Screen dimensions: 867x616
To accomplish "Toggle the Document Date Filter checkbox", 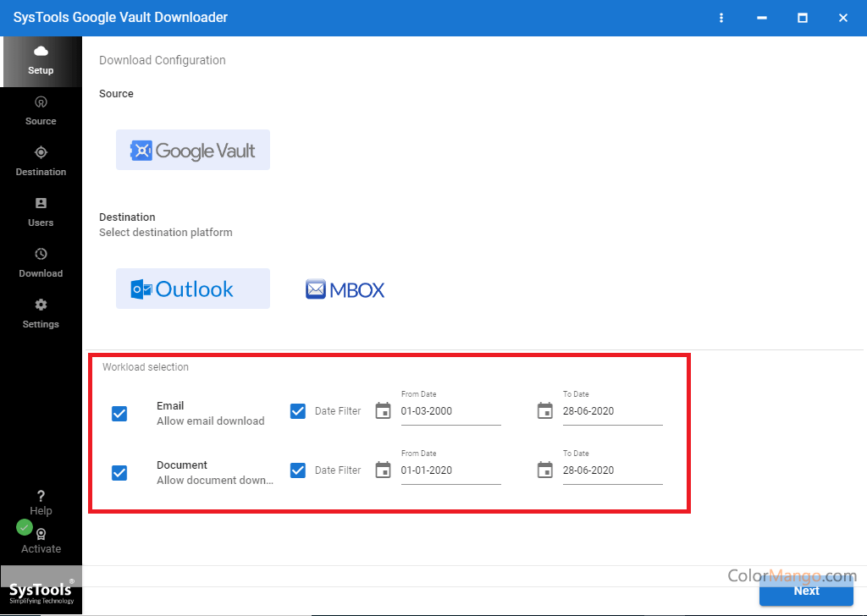I will 298,470.
